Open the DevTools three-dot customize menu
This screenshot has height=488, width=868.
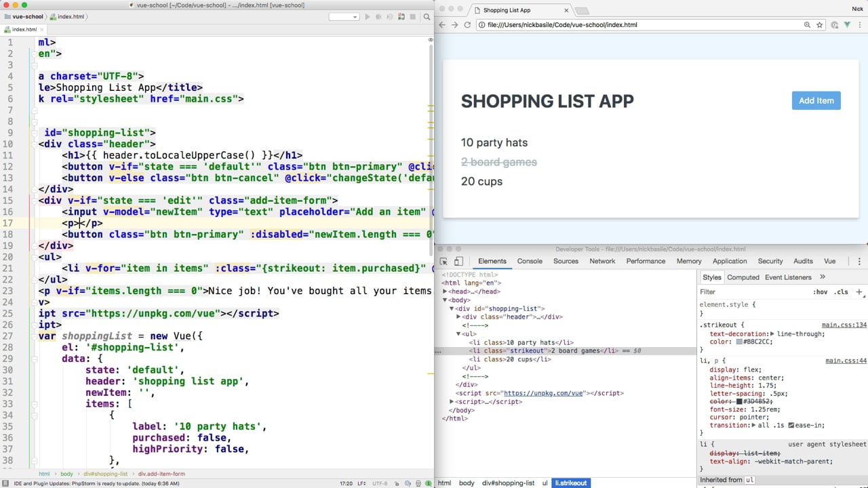(859, 261)
